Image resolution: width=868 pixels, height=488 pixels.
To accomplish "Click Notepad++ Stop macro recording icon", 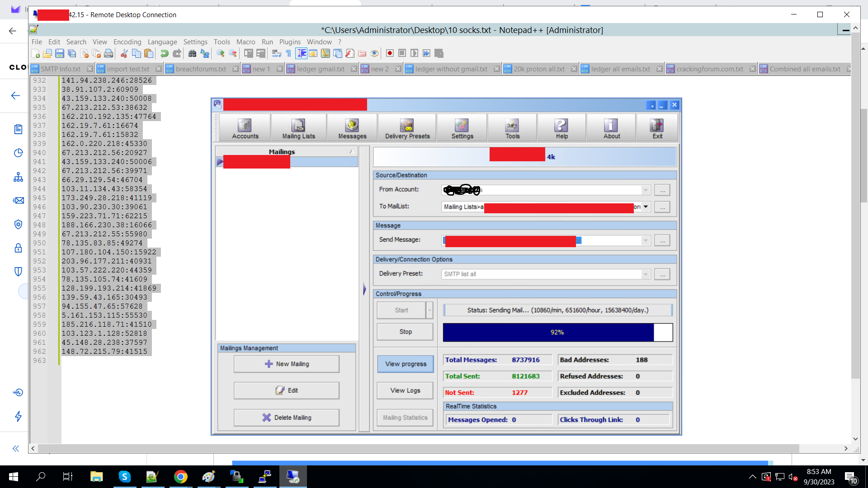I will (x=402, y=53).
